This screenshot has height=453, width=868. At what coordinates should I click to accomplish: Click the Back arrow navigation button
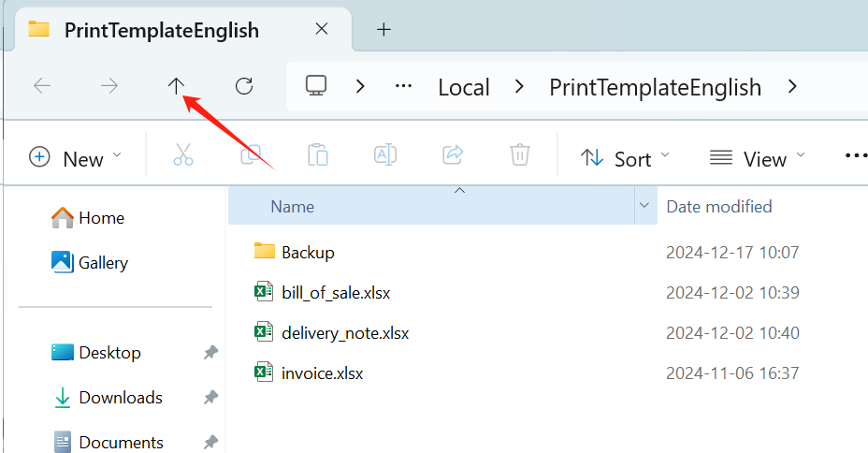click(42, 87)
